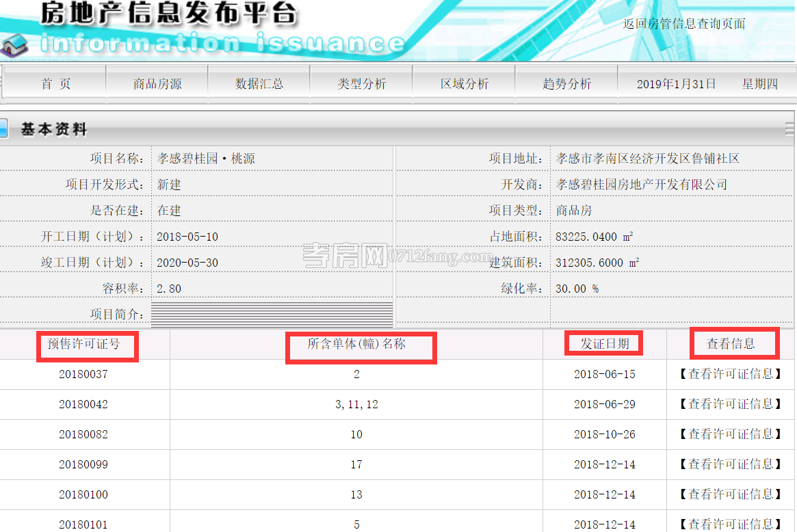Open the 类型分析 page
The width and height of the screenshot is (797, 532).
click(361, 84)
